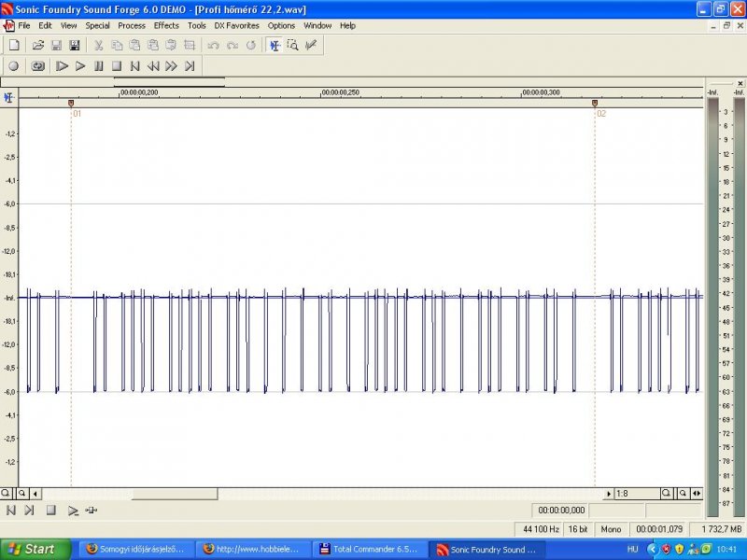
Task: Open the Special menu
Action: point(98,26)
